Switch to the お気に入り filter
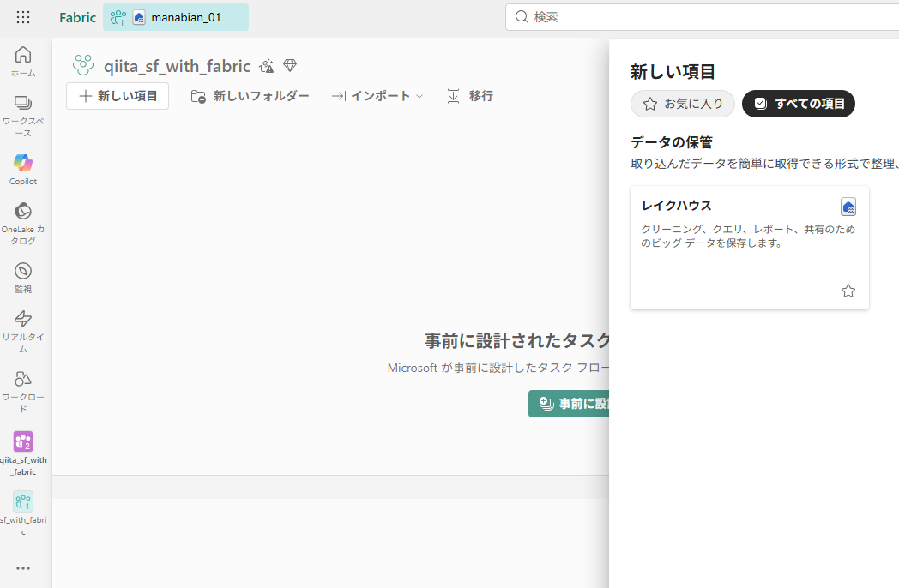899x588 pixels. tap(682, 104)
